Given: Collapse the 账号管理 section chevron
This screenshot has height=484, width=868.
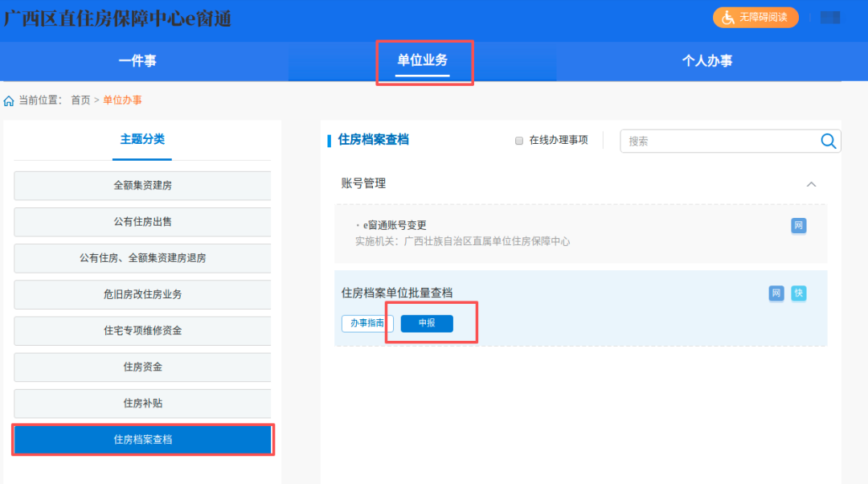Looking at the screenshot, I should click(811, 184).
